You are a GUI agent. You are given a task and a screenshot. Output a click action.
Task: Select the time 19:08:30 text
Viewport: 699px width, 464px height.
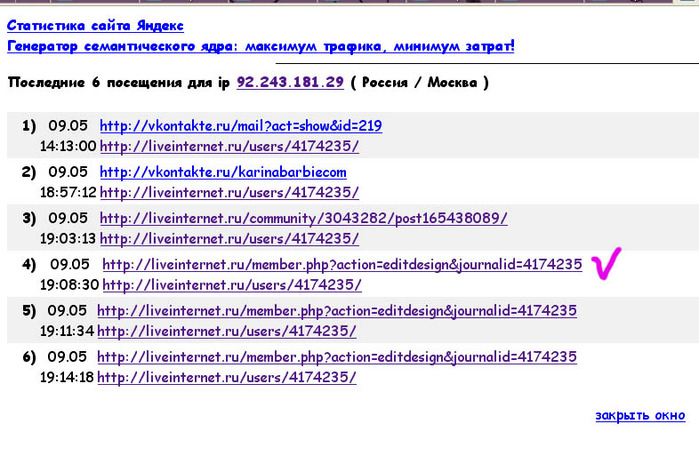(70, 285)
